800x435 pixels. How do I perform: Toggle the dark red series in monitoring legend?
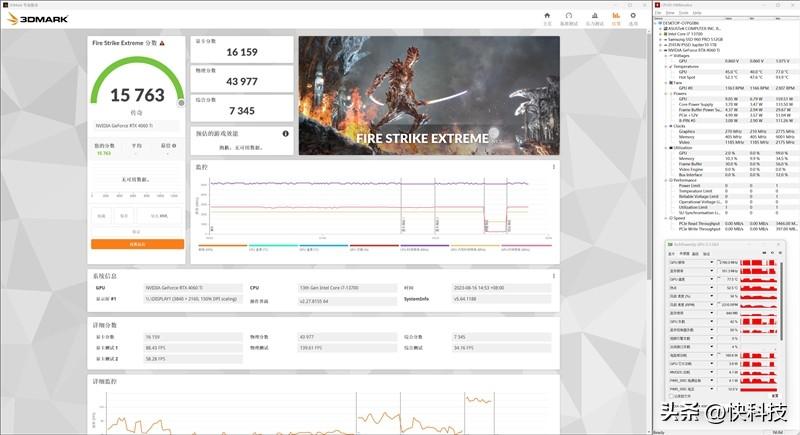[x=374, y=246]
